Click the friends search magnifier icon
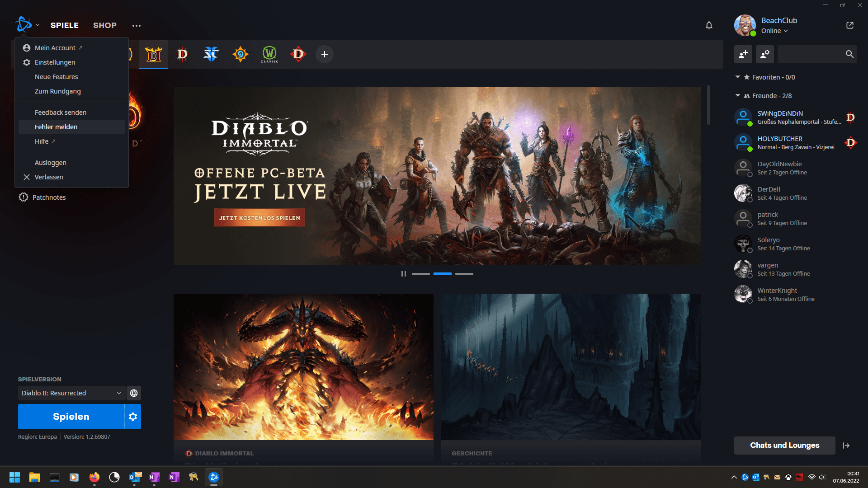Image resolution: width=868 pixels, height=488 pixels. [x=849, y=54]
